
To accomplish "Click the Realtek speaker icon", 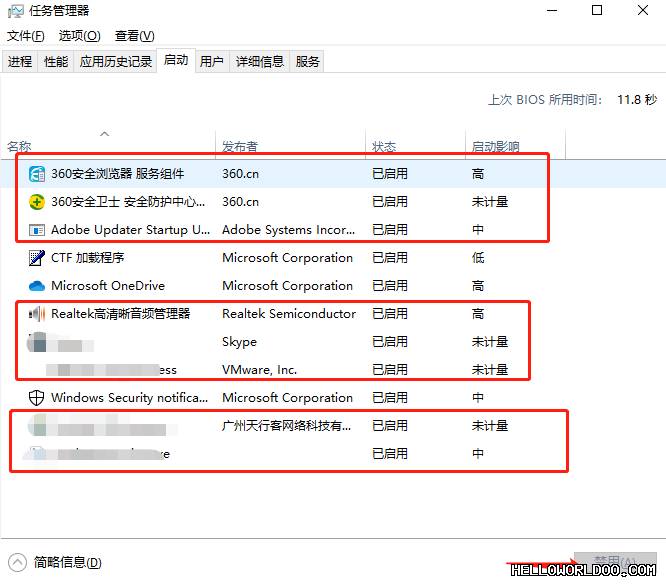I will click(x=37, y=314).
